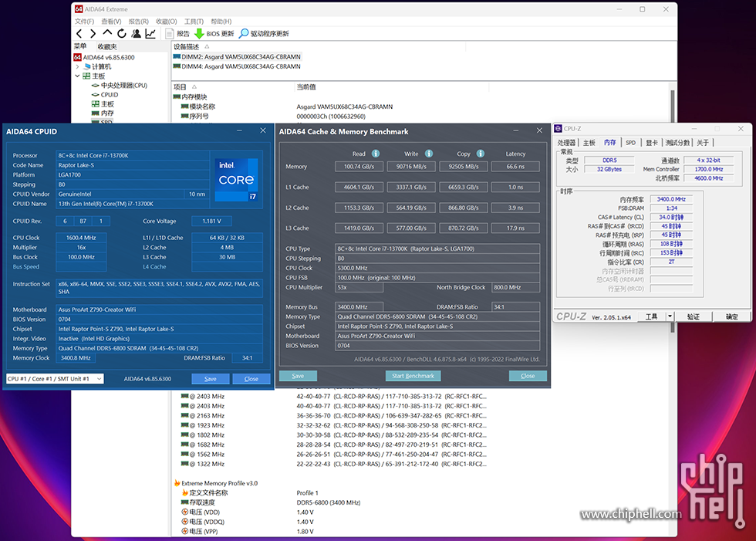Click 驱动程序更新 driver update button
The image size is (756, 541).
(264, 33)
